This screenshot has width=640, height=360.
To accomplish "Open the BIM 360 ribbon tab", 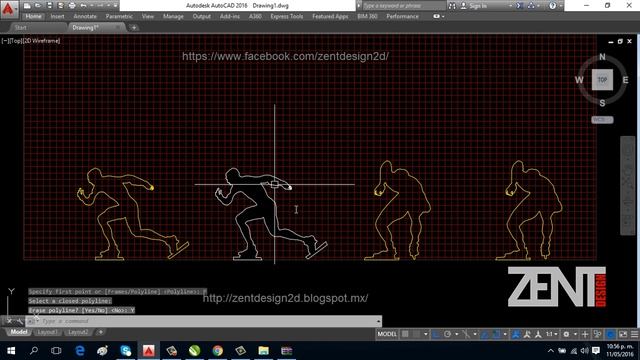I will [x=367, y=16].
